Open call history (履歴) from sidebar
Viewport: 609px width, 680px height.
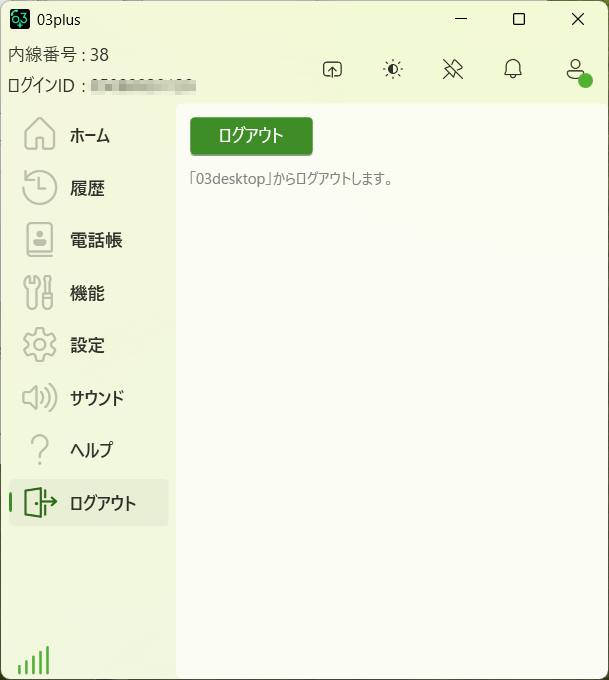coord(88,188)
